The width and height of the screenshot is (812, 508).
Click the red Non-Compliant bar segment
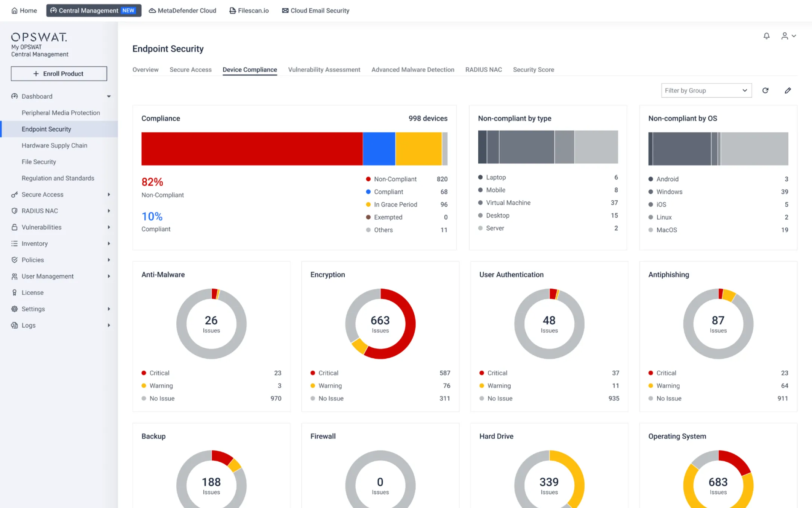click(252, 149)
